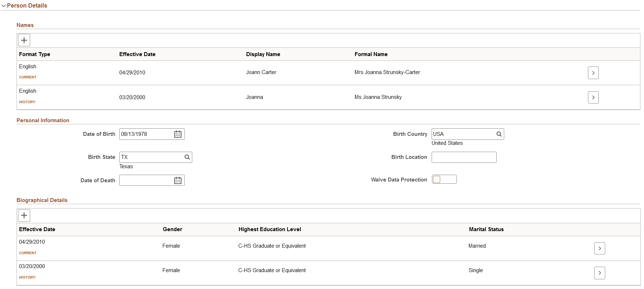Click Formal Name column header
This screenshot has height=289, width=644.
(x=371, y=54)
